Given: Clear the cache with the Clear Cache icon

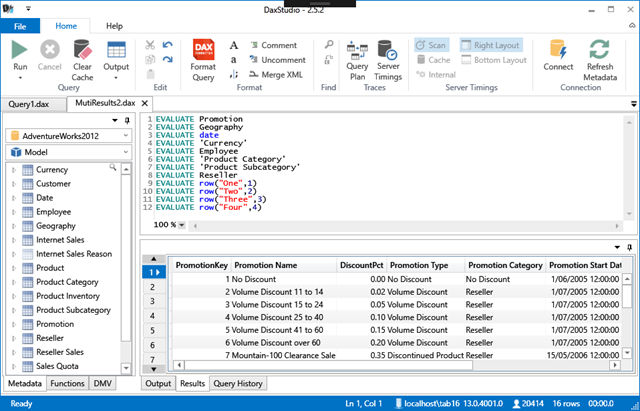Looking at the screenshot, I should [x=82, y=49].
